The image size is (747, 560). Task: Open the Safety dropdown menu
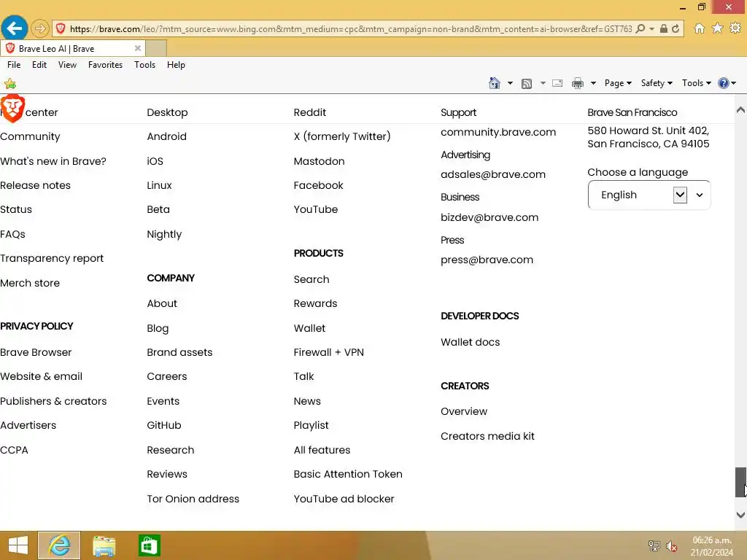tap(657, 83)
